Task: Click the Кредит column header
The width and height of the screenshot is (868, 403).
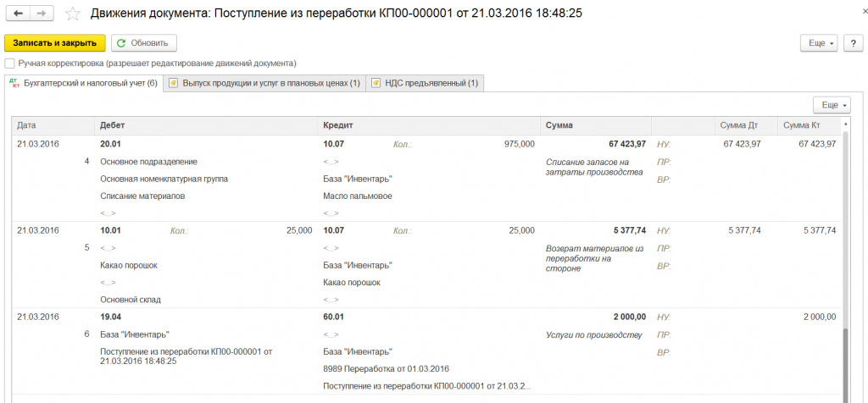Action: (338, 125)
